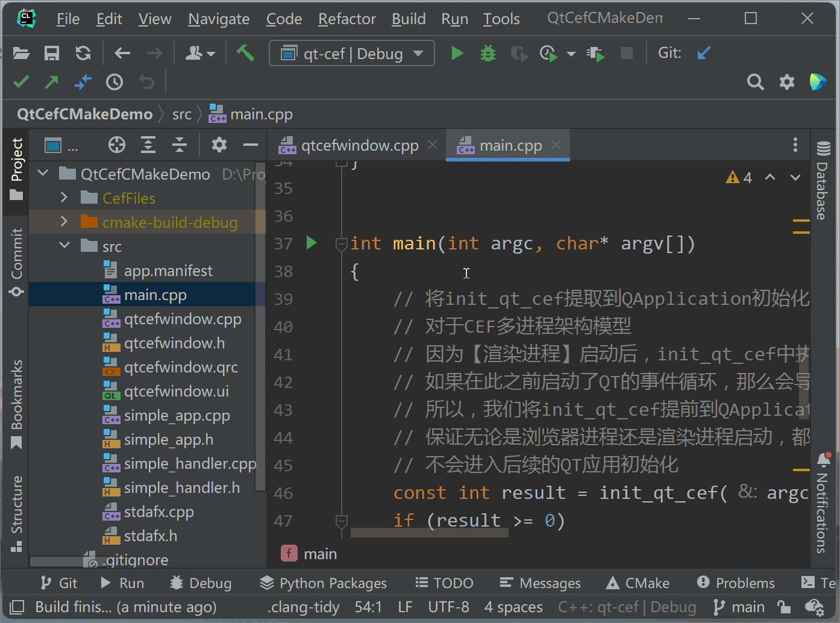Push changes with the green arrow icon
The image size is (840, 623).
click(x=52, y=81)
